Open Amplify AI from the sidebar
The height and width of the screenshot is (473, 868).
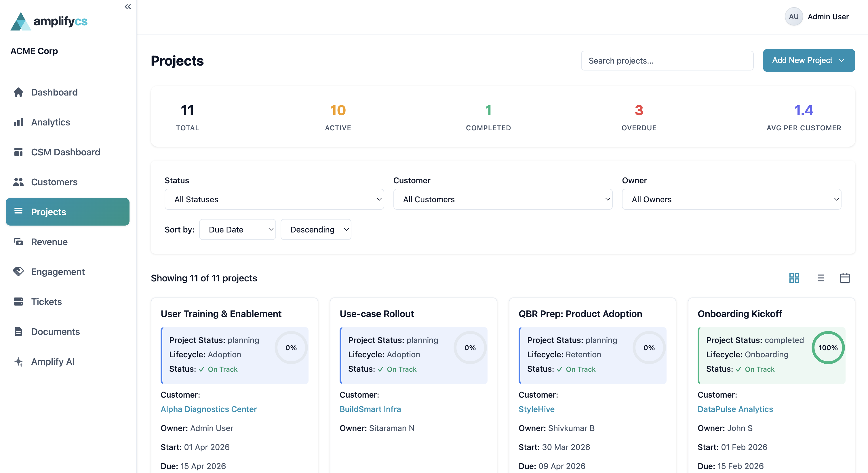(x=53, y=361)
